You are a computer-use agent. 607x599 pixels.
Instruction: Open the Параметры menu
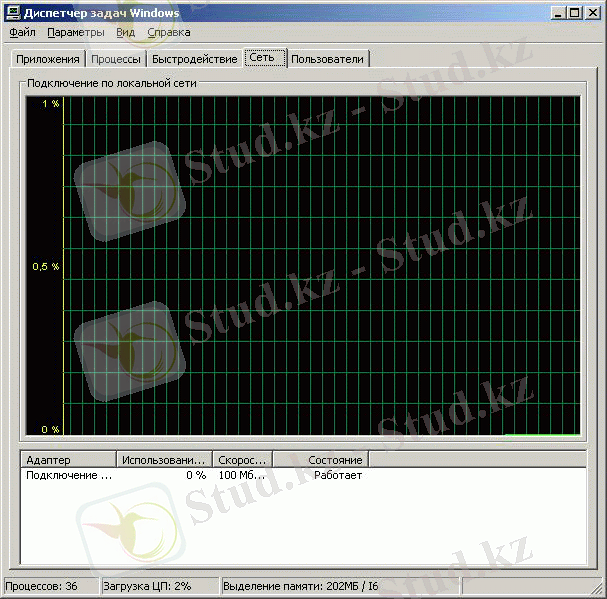(x=75, y=33)
